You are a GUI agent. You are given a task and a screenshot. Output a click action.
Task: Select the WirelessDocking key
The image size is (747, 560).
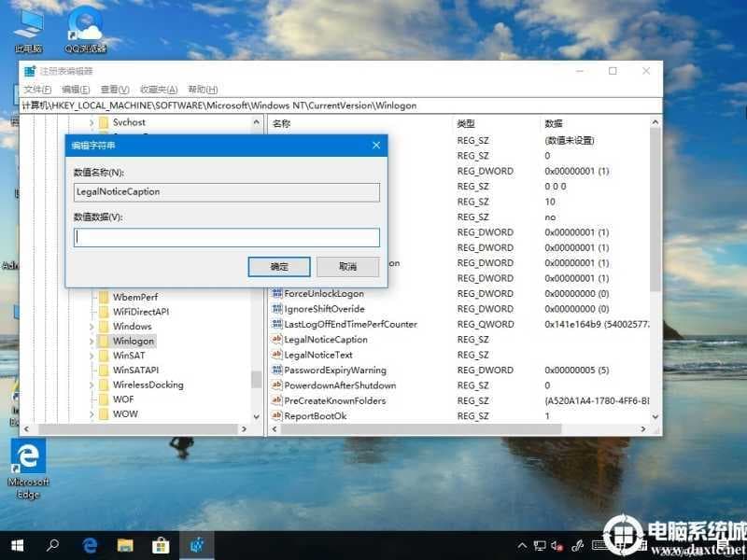148,385
